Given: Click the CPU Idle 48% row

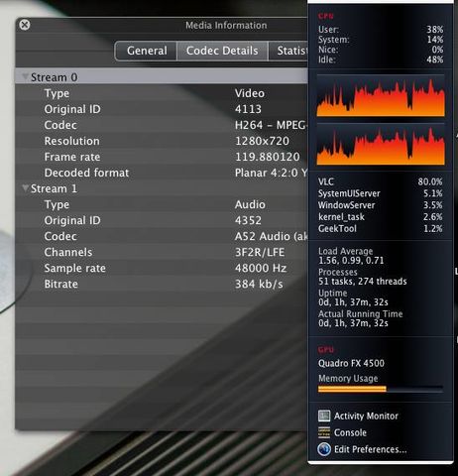Looking at the screenshot, I should 381,59.
